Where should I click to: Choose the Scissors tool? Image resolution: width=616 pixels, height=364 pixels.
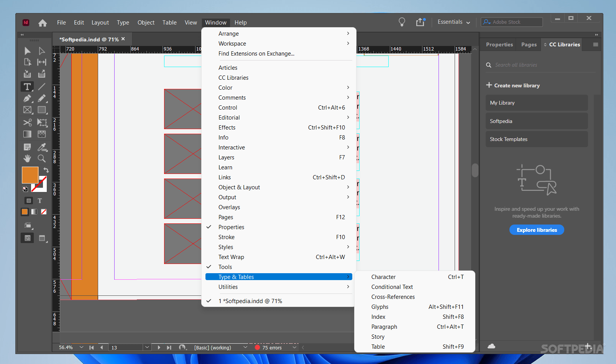tap(27, 123)
